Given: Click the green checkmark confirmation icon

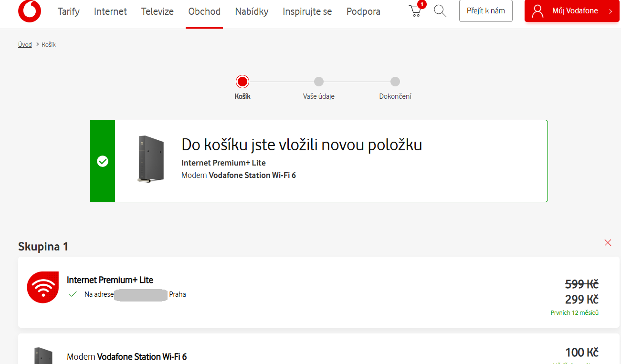Looking at the screenshot, I should coord(103,161).
